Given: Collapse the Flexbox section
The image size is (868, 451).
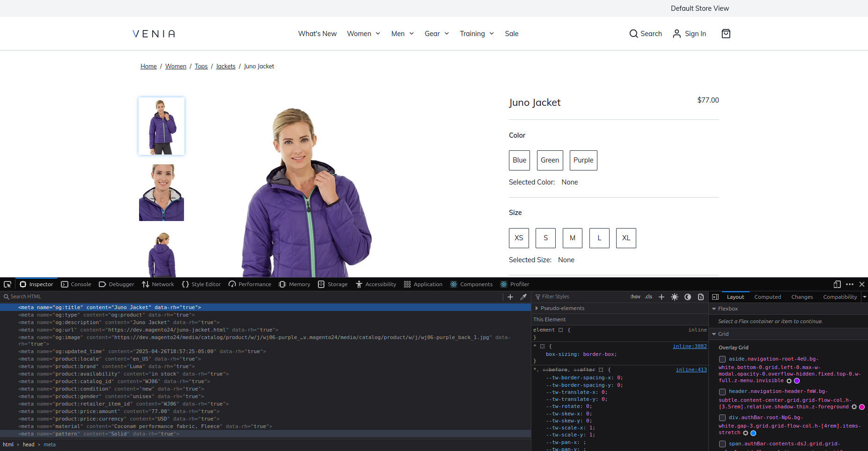Looking at the screenshot, I should 714,309.
